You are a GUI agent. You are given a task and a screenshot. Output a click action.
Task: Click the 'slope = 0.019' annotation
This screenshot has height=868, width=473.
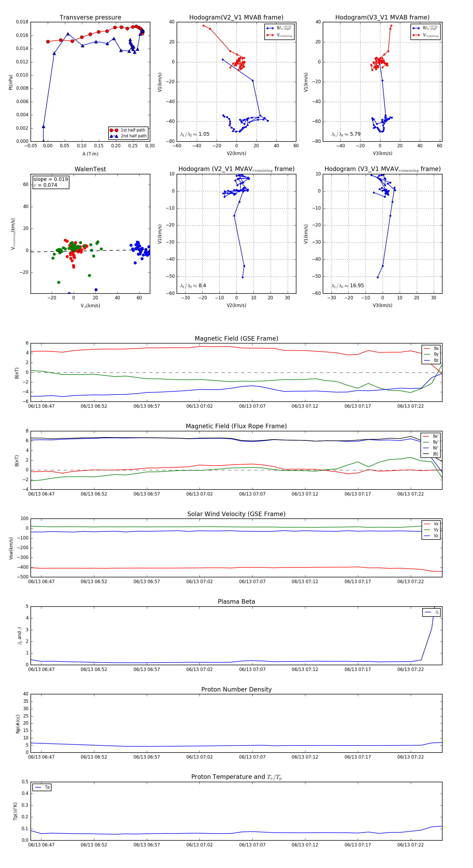pyautogui.click(x=50, y=179)
